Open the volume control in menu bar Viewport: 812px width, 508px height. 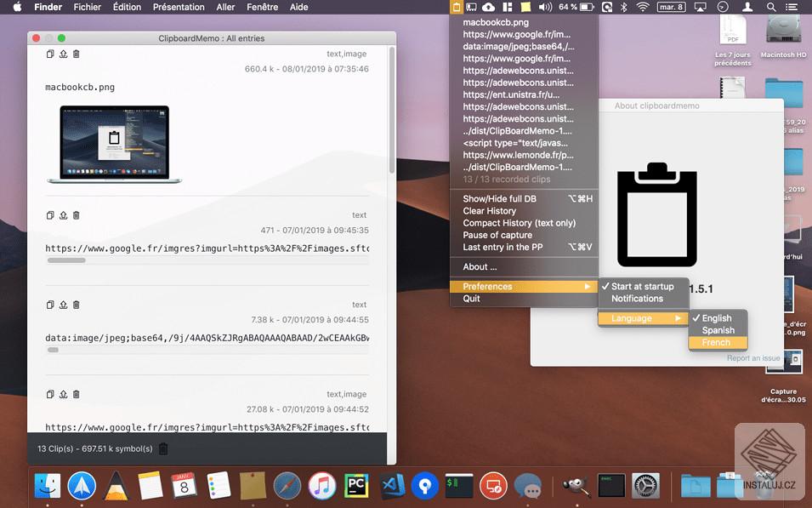[x=545, y=7]
